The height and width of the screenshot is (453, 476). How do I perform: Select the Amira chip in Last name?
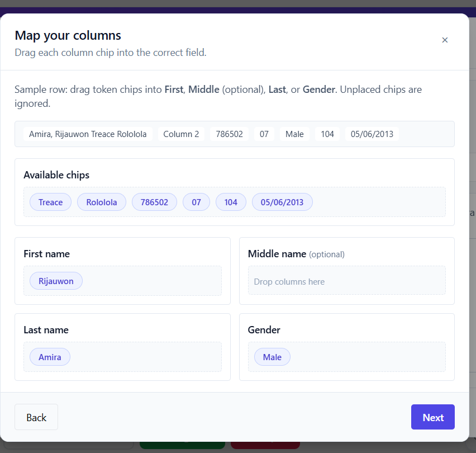click(x=49, y=357)
